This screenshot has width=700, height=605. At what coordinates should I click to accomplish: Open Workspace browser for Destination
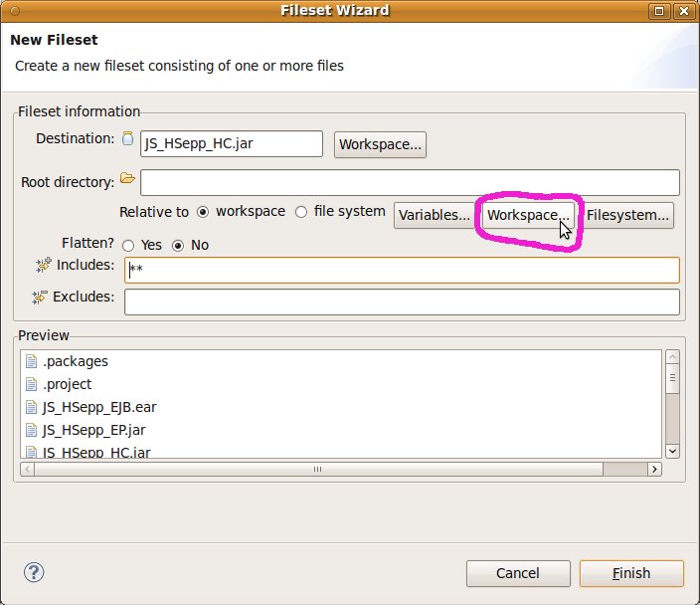point(381,144)
